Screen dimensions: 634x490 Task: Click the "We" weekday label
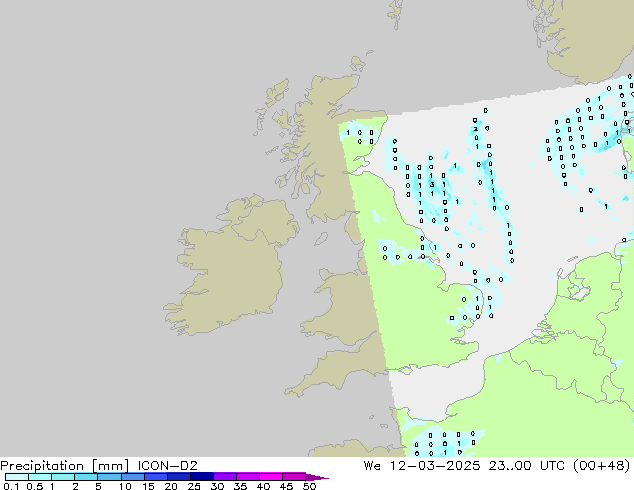372,466
